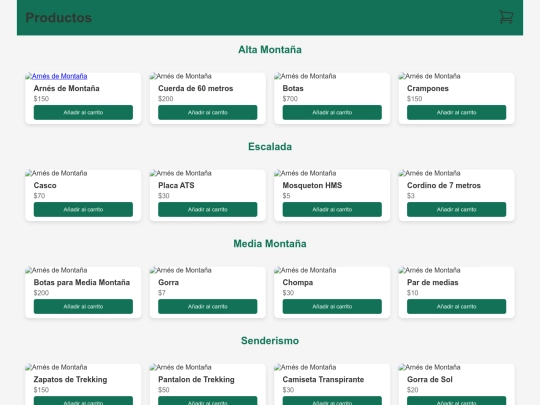Click the Chompa product title
This screenshot has width=540, height=405.
tap(298, 283)
